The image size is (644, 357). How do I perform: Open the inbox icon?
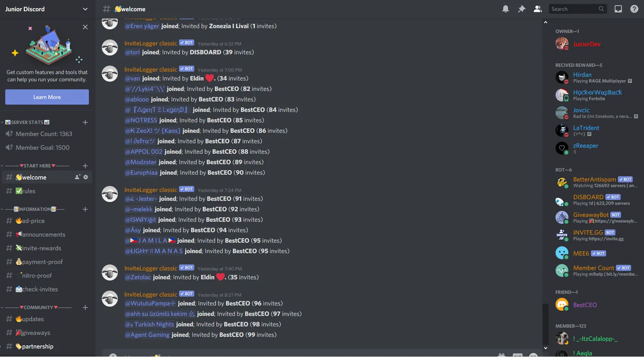coord(618,9)
